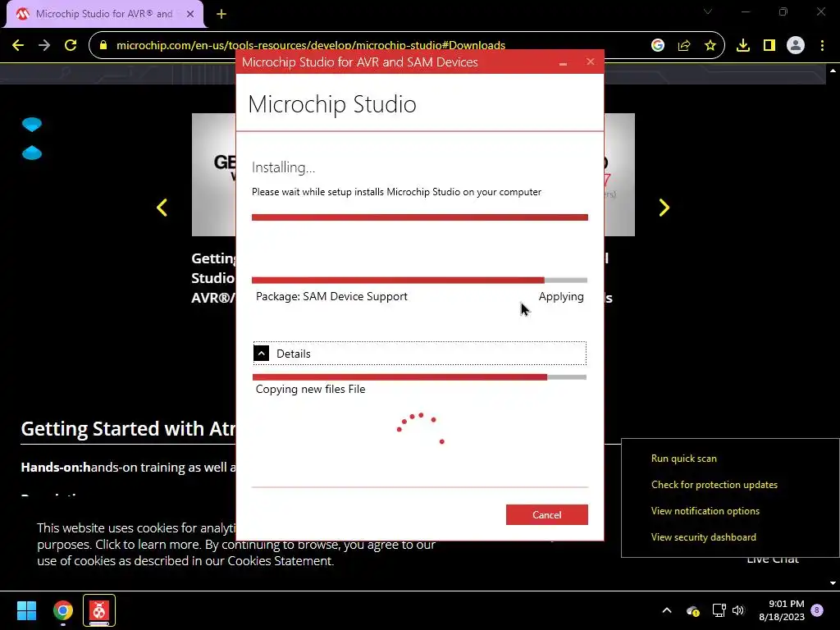The width and height of the screenshot is (840, 630).
Task: Toggle the Chrome side panel icon
Action: coord(769,46)
